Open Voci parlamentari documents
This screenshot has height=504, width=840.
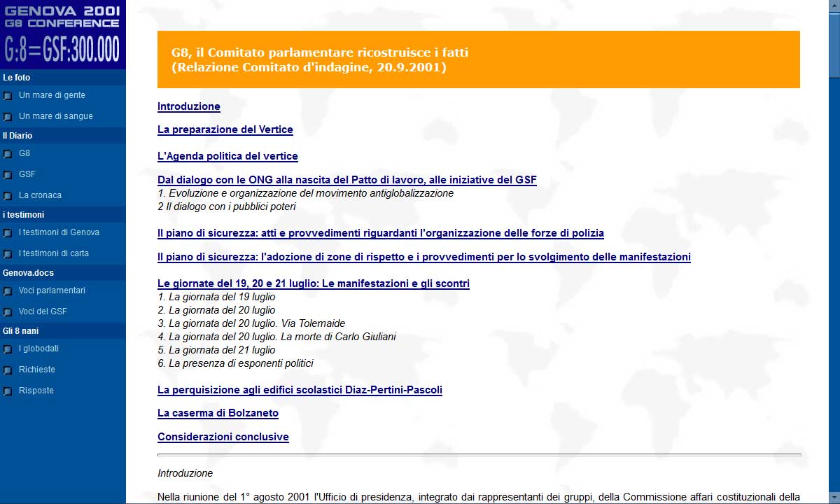tap(52, 290)
